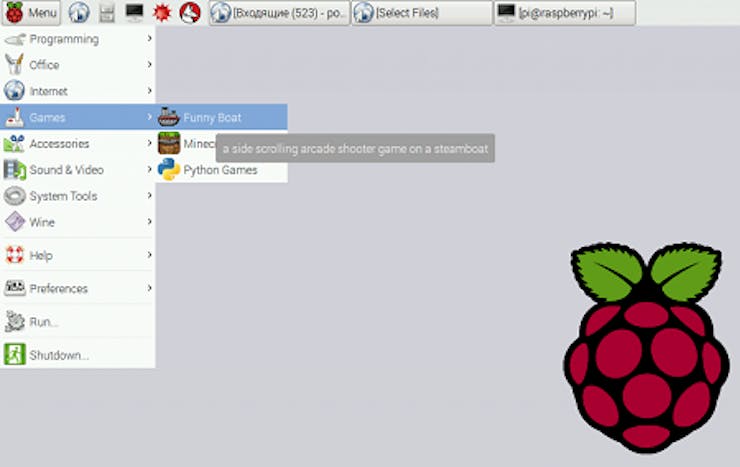This screenshot has width=740, height=467.
Task: Open the Internet submenu
Action: click(x=78, y=91)
